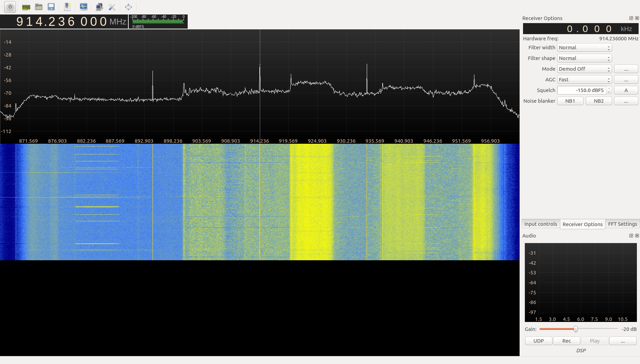Click the audio Gain slider handle
This screenshot has width=640, height=364.
(575, 329)
